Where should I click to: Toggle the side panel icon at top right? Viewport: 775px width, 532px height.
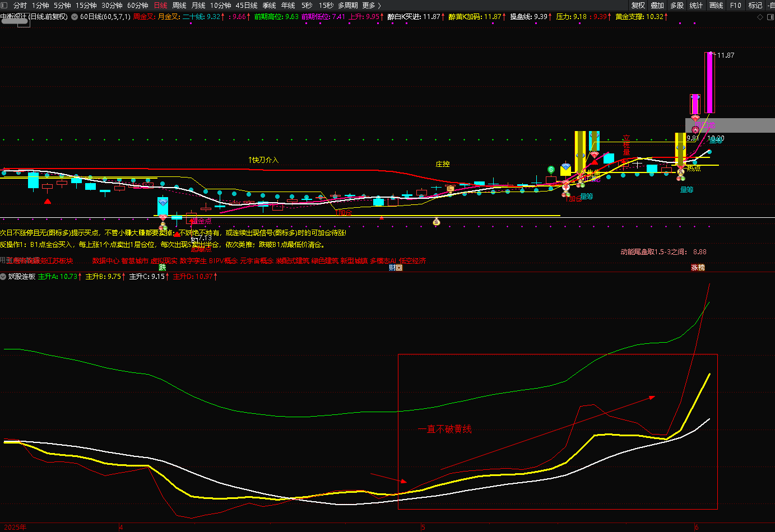(770, 17)
